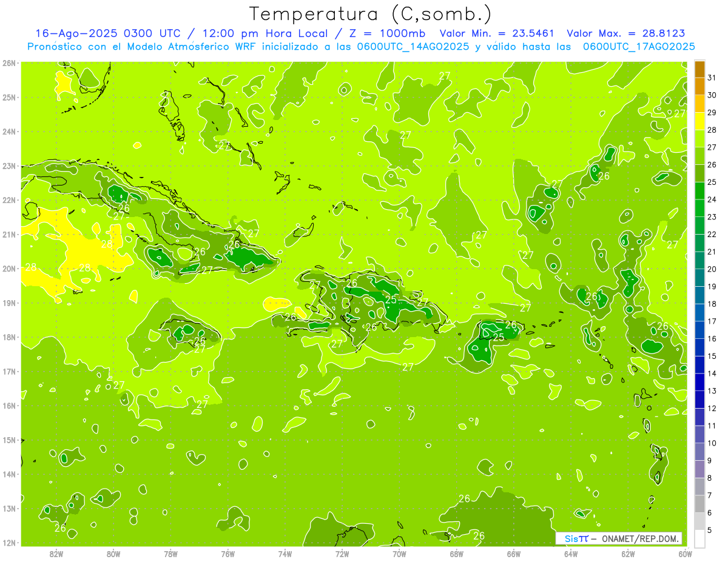Select "Valor Max. = 28.8123" text
This screenshot has height=562, width=728.
tap(625, 33)
